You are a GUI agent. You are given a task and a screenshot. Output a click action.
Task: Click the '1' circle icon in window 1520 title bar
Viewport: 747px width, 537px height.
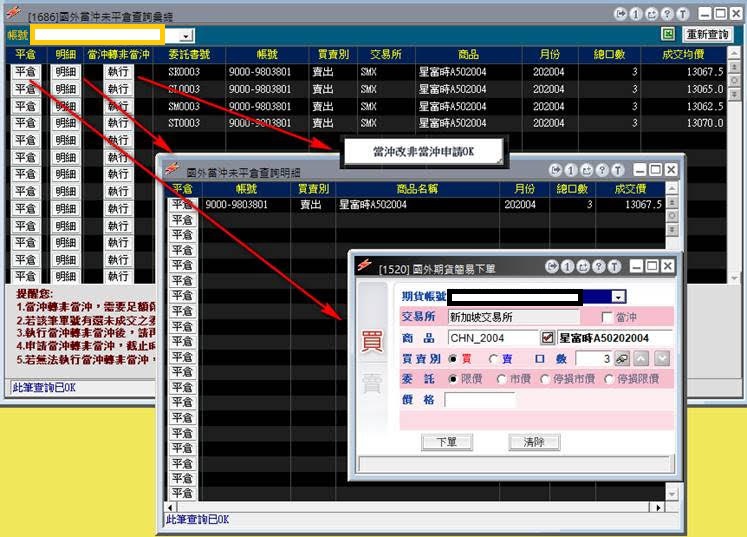coord(567,266)
